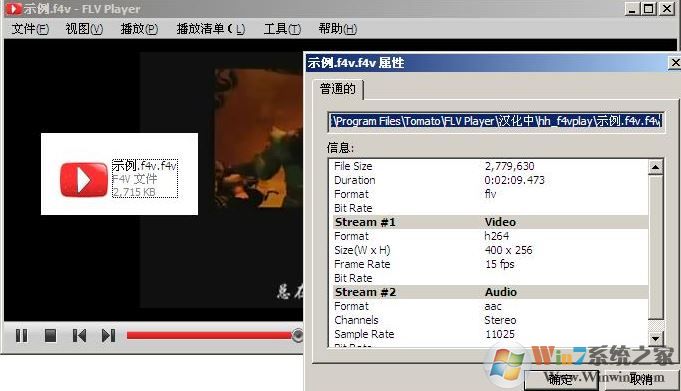
Task: Open the 文件(F) menu
Action: pyautogui.click(x=30, y=29)
